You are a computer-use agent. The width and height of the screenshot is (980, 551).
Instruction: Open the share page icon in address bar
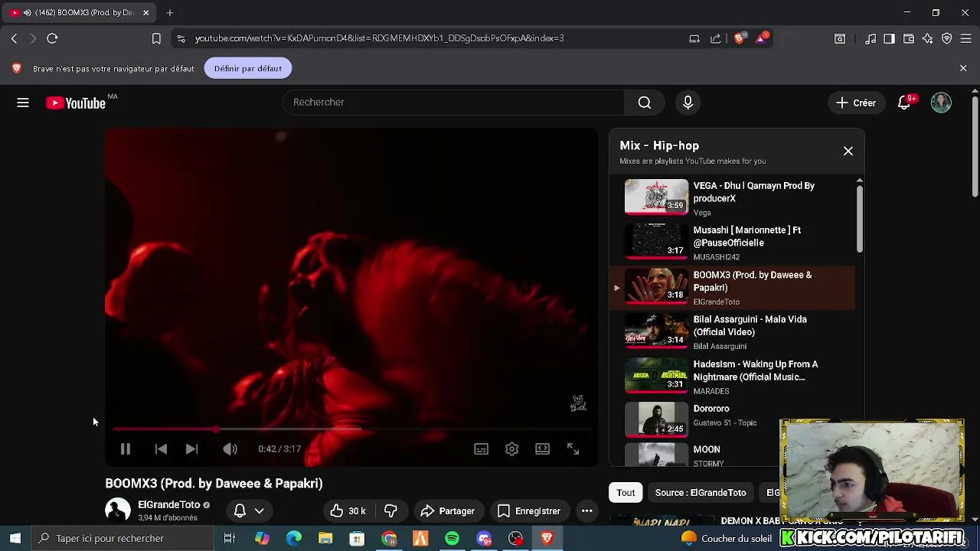[x=716, y=38]
